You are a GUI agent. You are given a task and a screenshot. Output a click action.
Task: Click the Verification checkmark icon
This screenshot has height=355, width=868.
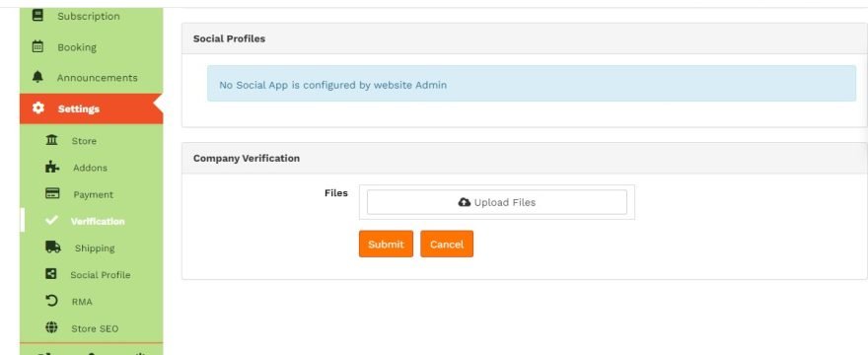coord(51,221)
